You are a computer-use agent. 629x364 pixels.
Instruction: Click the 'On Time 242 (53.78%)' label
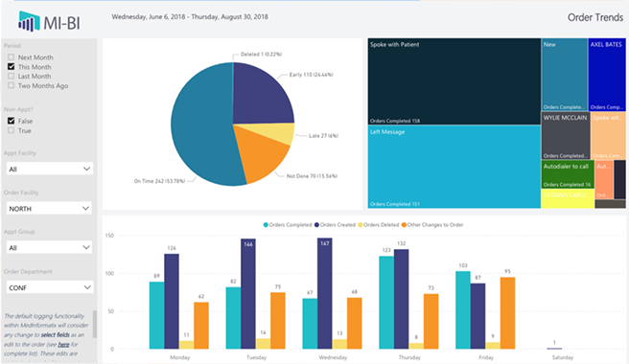(x=159, y=181)
